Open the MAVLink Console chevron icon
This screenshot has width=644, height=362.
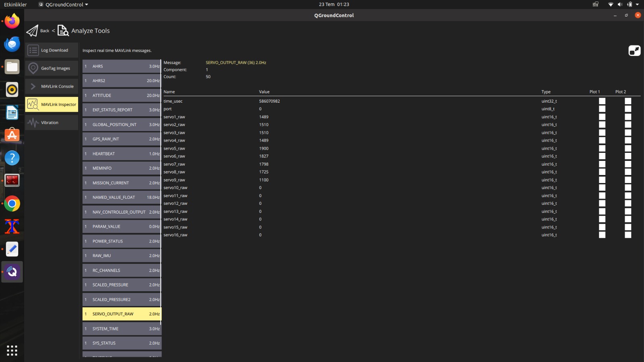[x=33, y=86]
